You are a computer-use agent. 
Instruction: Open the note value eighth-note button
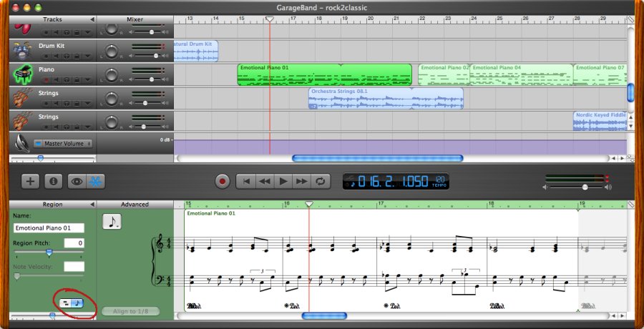[112, 222]
